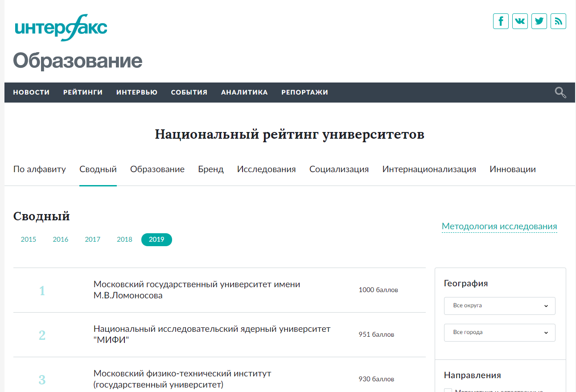576x392 pixels.
Task: Expand the Все города selector
Action: 499,332
